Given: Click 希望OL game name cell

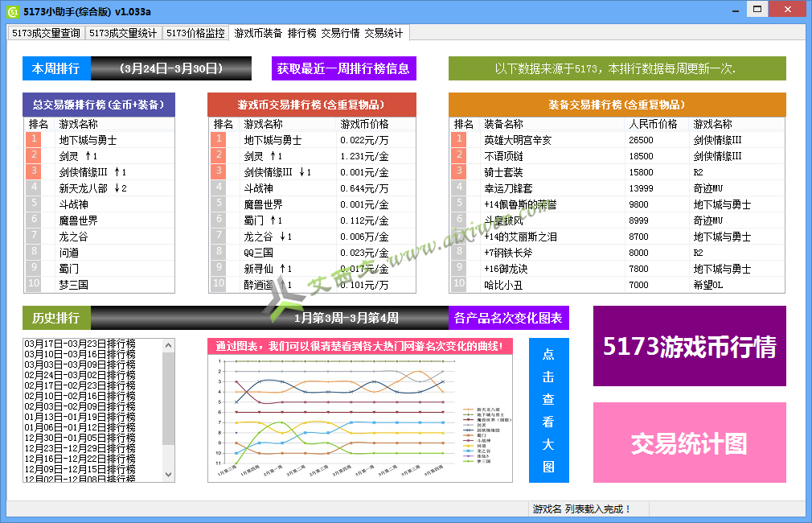Looking at the screenshot, I should point(708,285).
